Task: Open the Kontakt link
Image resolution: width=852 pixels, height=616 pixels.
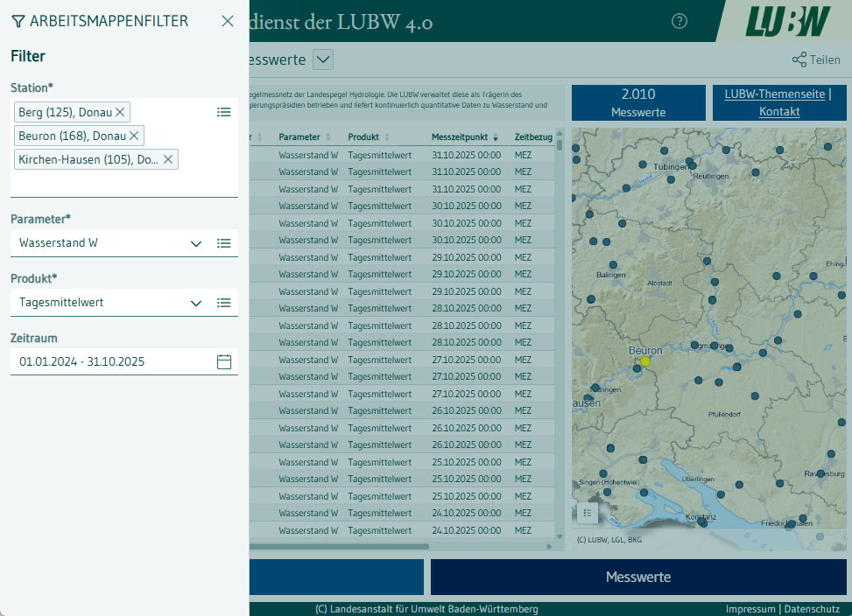Action: [x=779, y=111]
